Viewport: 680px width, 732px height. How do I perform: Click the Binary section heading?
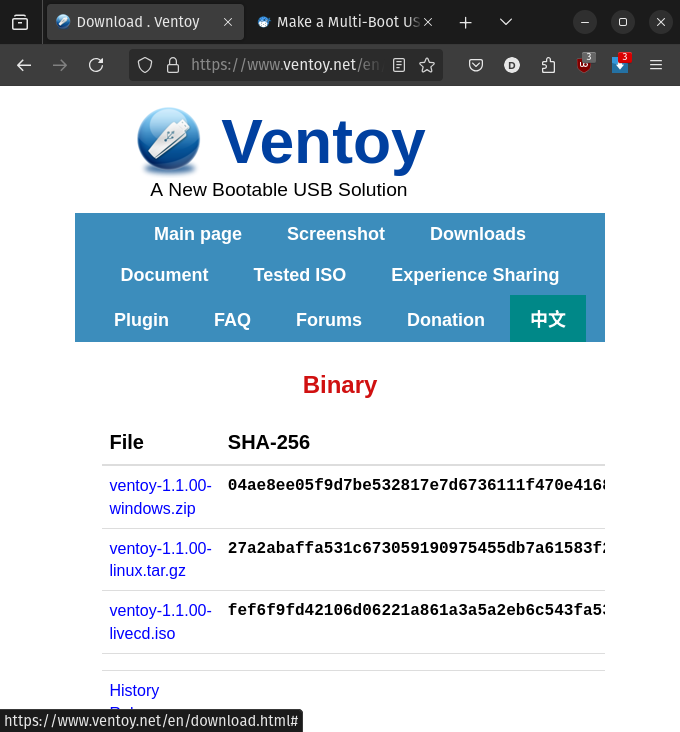click(x=340, y=385)
